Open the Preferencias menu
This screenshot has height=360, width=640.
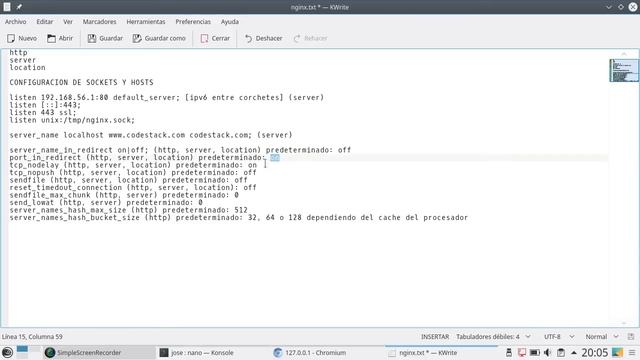(193, 22)
